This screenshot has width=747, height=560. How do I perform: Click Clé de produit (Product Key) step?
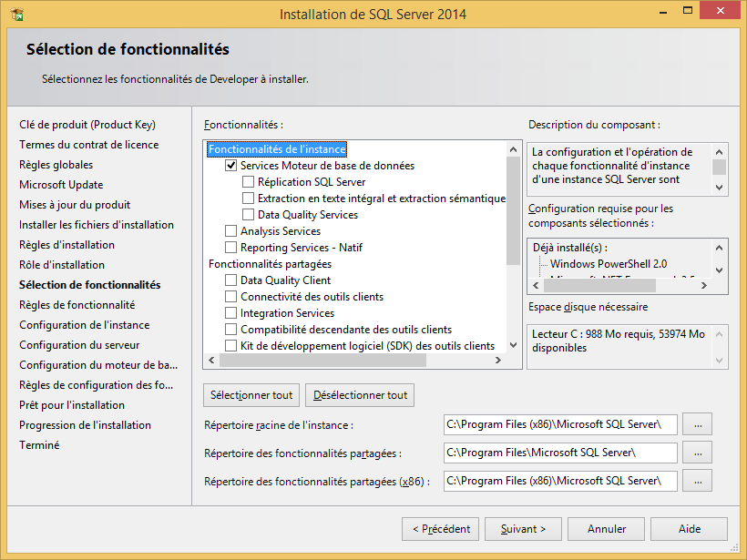87,125
